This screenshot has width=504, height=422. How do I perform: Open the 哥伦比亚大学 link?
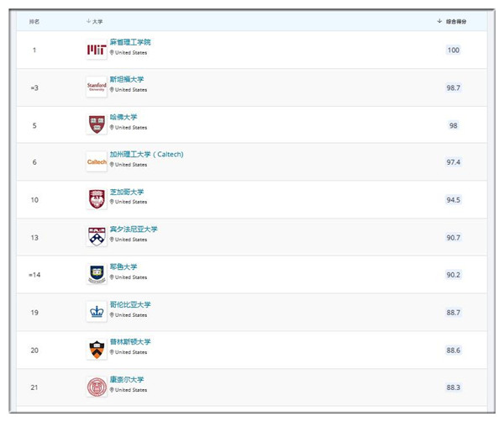(130, 304)
